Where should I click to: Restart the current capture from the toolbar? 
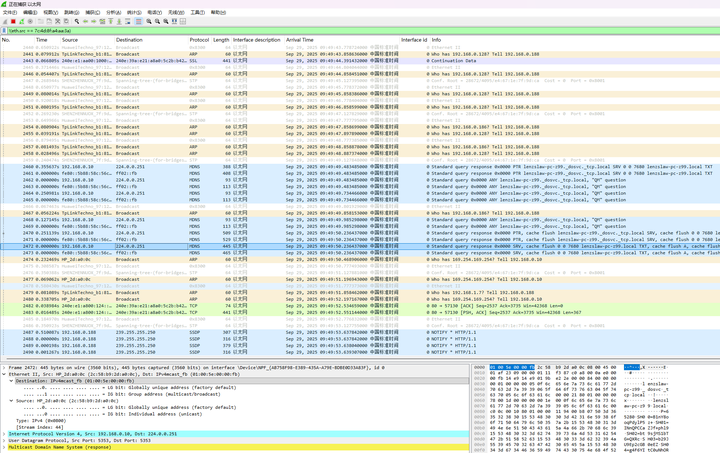[22, 21]
